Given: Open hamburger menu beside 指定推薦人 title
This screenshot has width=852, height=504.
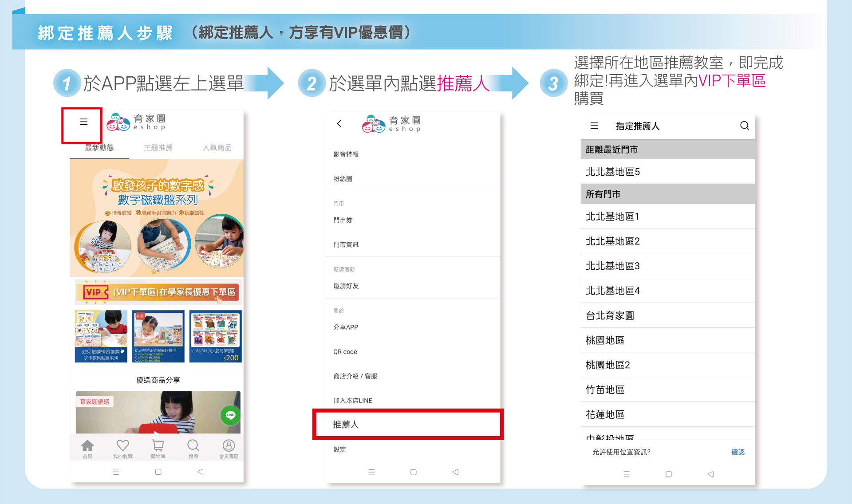Looking at the screenshot, I should [x=594, y=126].
